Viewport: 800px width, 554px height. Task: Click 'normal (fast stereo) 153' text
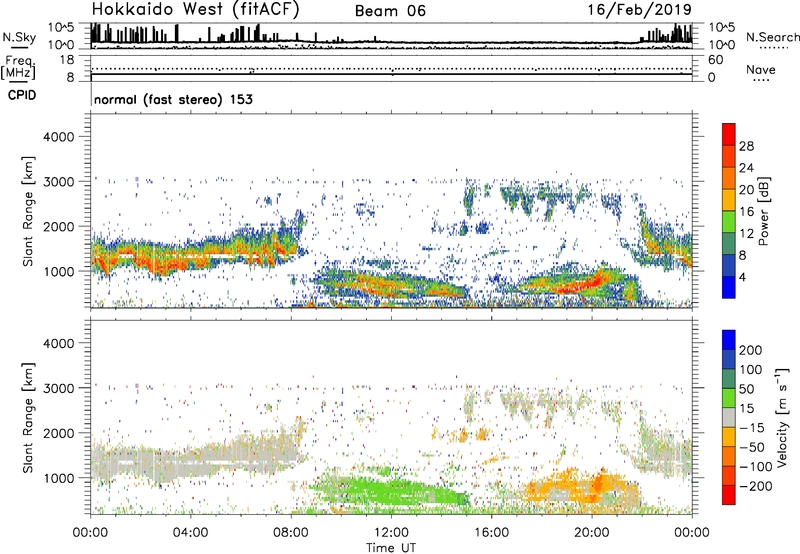tap(173, 99)
